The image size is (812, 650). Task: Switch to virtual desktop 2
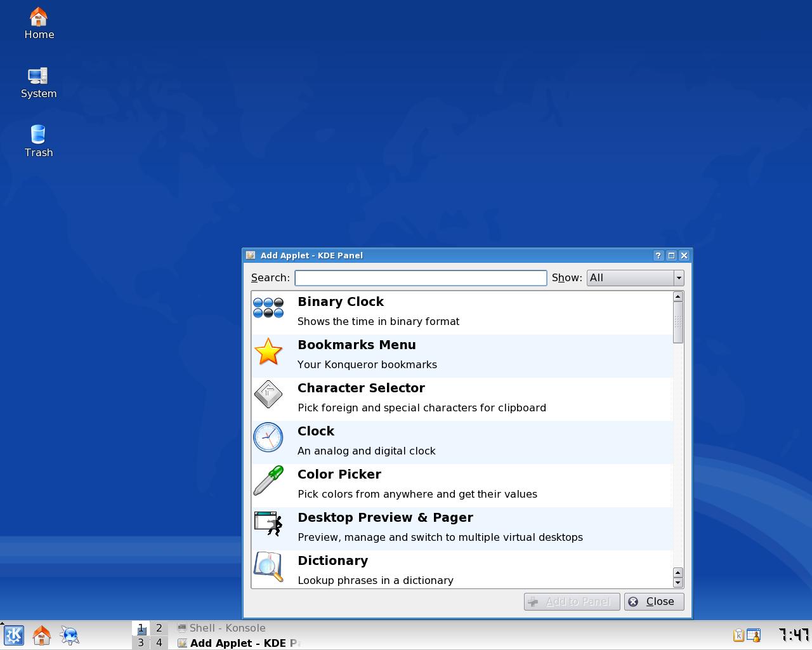coord(159,628)
